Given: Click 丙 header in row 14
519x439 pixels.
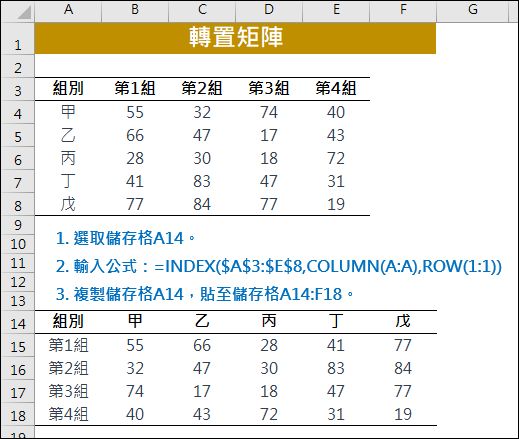Looking at the screenshot, I should click(269, 322).
